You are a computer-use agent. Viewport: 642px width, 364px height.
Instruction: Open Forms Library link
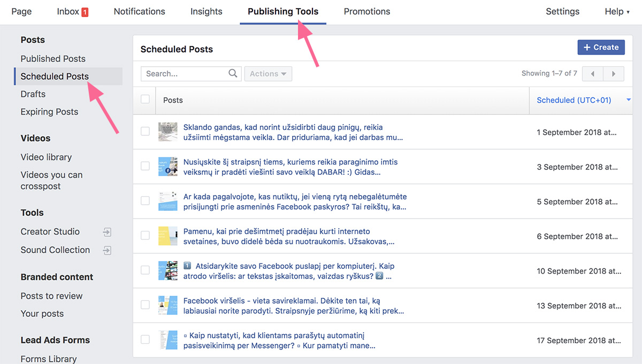[x=49, y=359]
